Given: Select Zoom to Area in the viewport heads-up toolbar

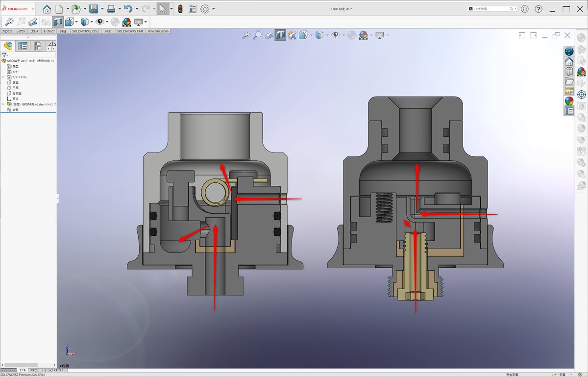Looking at the screenshot, I should pos(258,35).
